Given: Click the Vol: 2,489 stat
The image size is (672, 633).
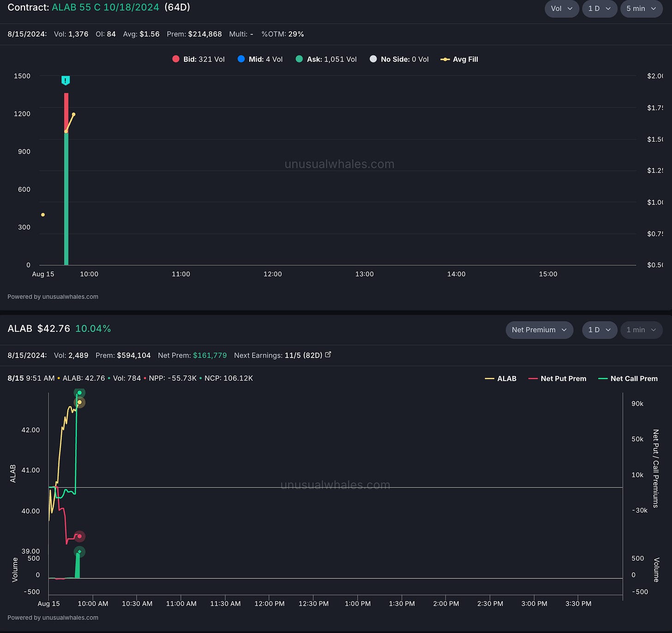Looking at the screenshot, I should (x=71, y=355).
